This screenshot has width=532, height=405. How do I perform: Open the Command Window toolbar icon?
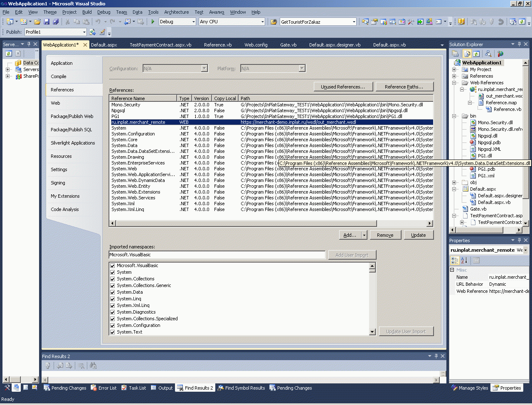point(438,22)
